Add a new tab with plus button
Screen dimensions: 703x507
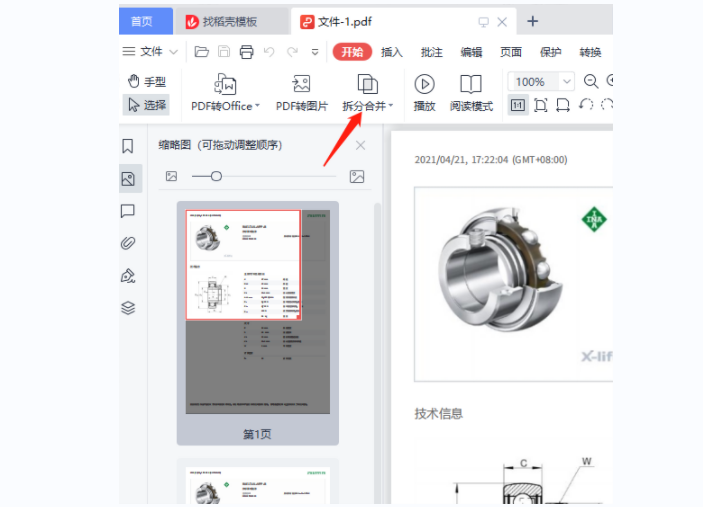533,21
